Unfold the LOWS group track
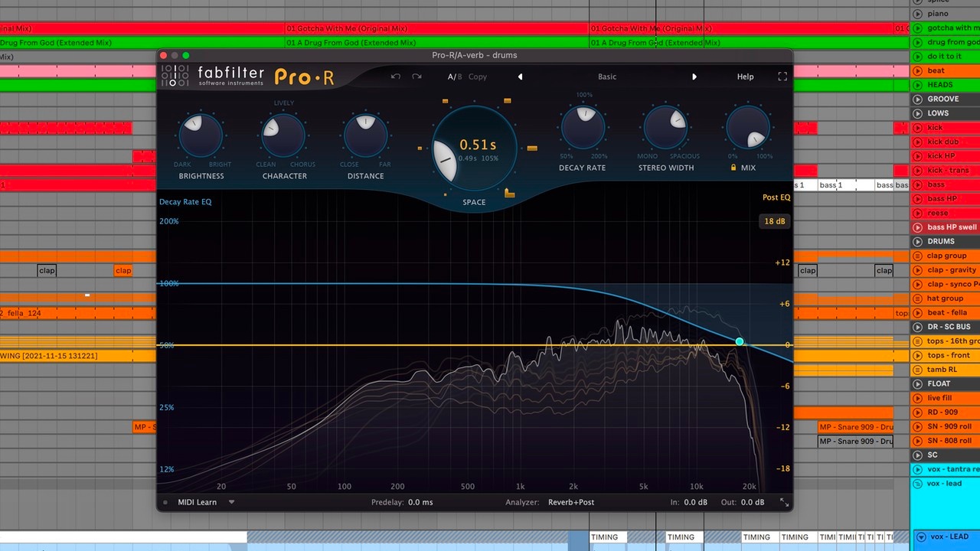This screenshot has height=551, width=980. (917, 113)
